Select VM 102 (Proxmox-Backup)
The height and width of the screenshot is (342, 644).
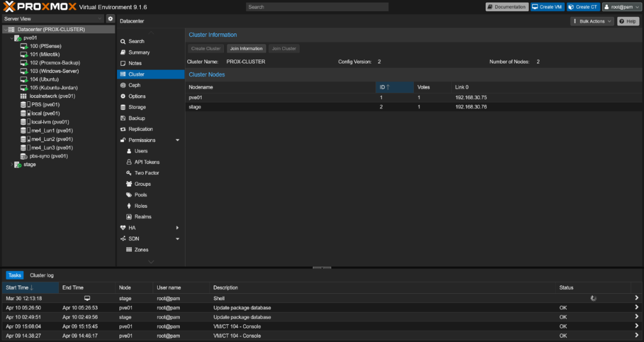(55, 62)
